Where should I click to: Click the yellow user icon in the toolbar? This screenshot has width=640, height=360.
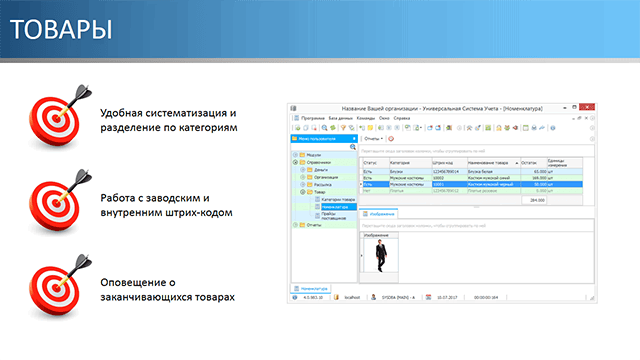pyautogui.click(x=498, y=128)
